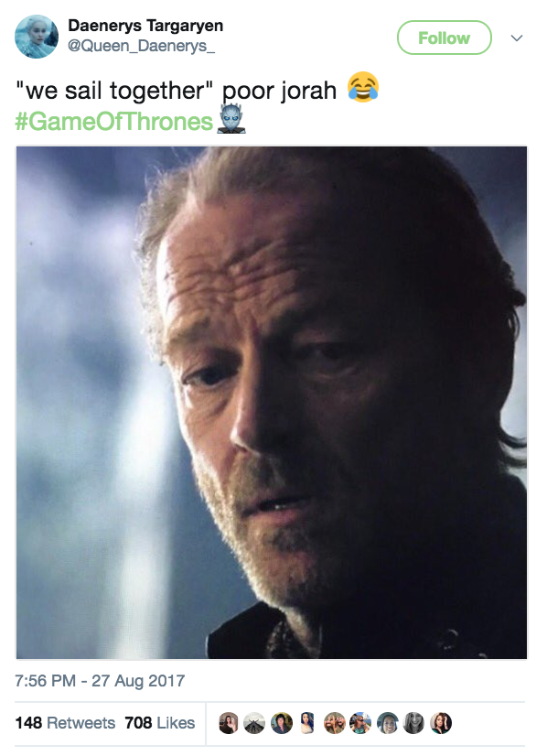Screen dimensions: 547x756
Task: Click the Daenerys Targaryen display name
Action: point(145,26)
